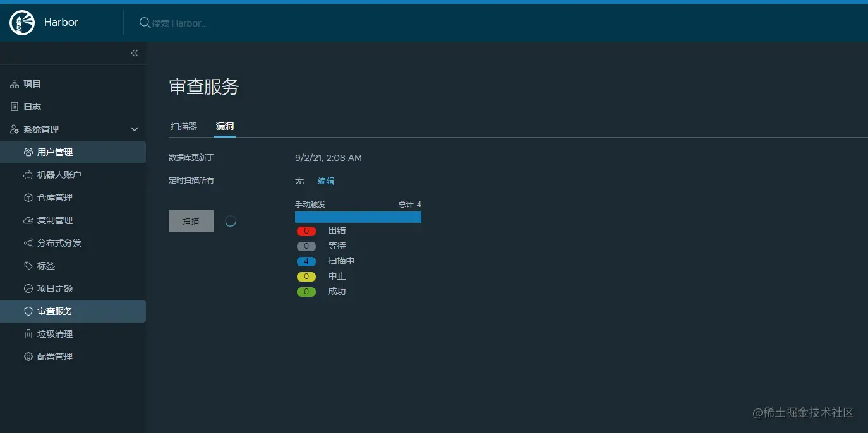Click the 扫描 button
The image size is (868, 433).
(191, 221)
